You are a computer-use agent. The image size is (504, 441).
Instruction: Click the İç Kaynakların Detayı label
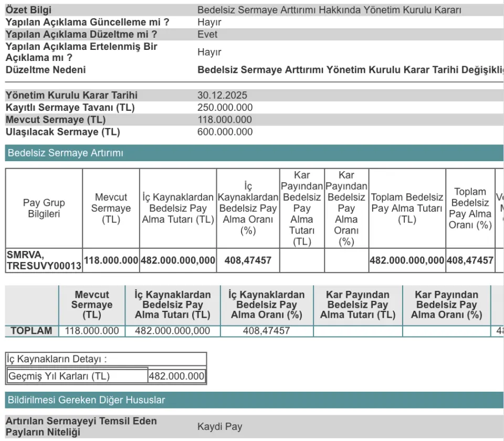point(57,359)
